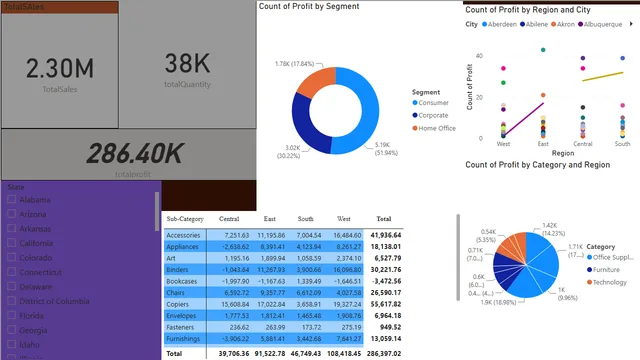The width and height of the screenshot is (640, 360).
Task: Sort by the Sub-Category column header
Action: (x=185, y=219)
